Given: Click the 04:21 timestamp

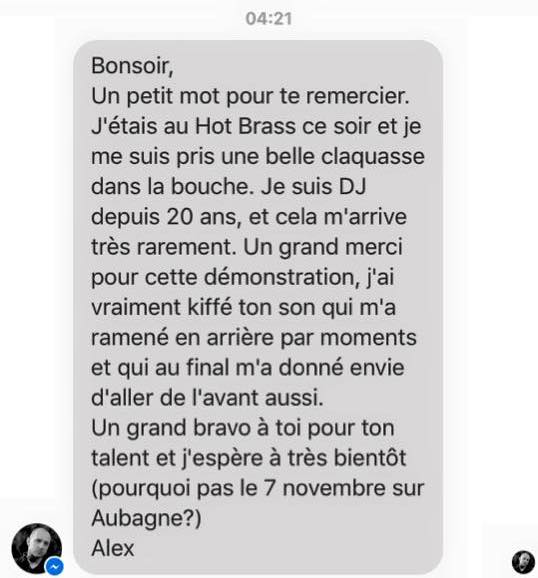Looking at the screenshot, I should pos(269,19).
